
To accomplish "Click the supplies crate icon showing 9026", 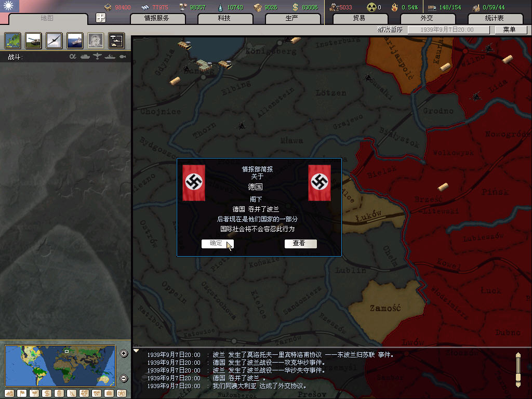I will click(258, 7).
